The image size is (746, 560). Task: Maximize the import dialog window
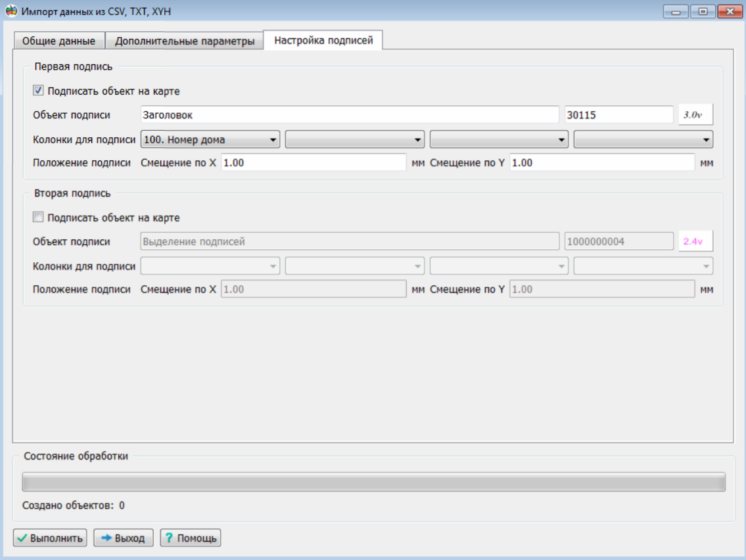pos(703,12)
